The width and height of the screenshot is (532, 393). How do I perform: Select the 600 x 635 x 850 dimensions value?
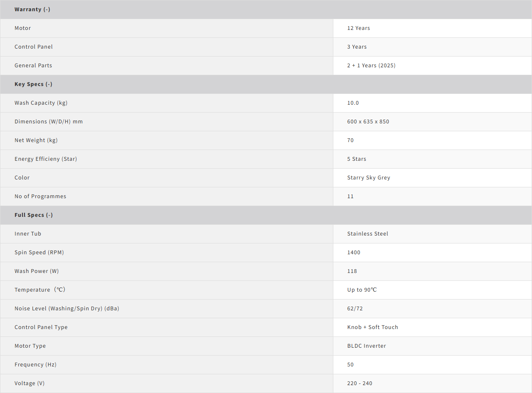[368, 121]
